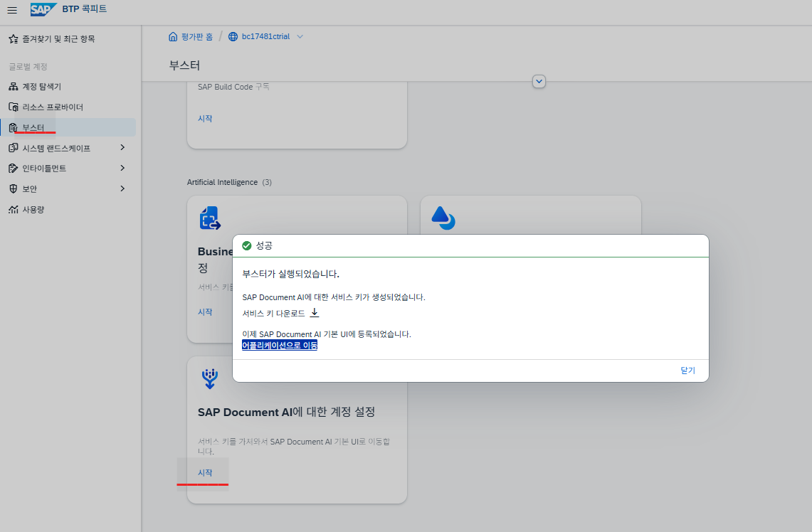The image size is (812, 532).
Task: Click the blue droplet booster icon
Action: (443, 218)
